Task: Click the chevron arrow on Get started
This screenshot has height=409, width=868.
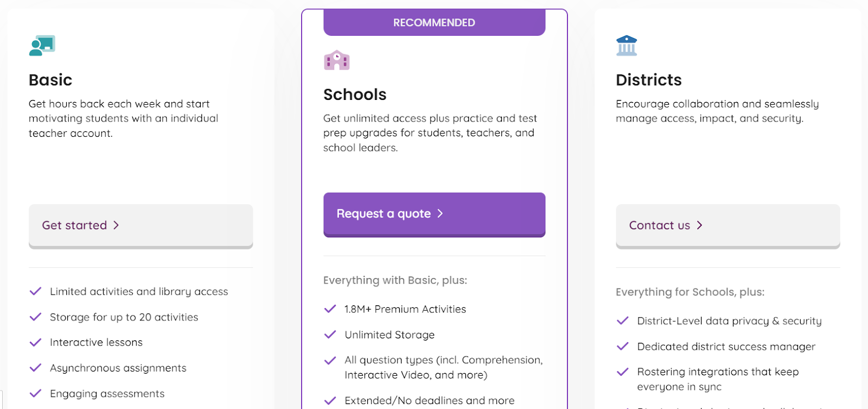Action: [116, 225]
